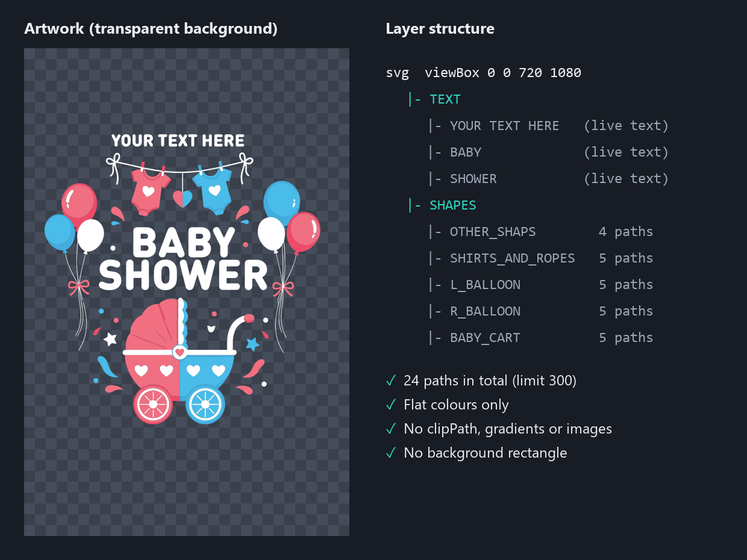Image resolution: width=747 pixels, height=560 pixels.
Task: Click the '5 paths' count for BABY_CART
Action: click(x=626, y=338)
